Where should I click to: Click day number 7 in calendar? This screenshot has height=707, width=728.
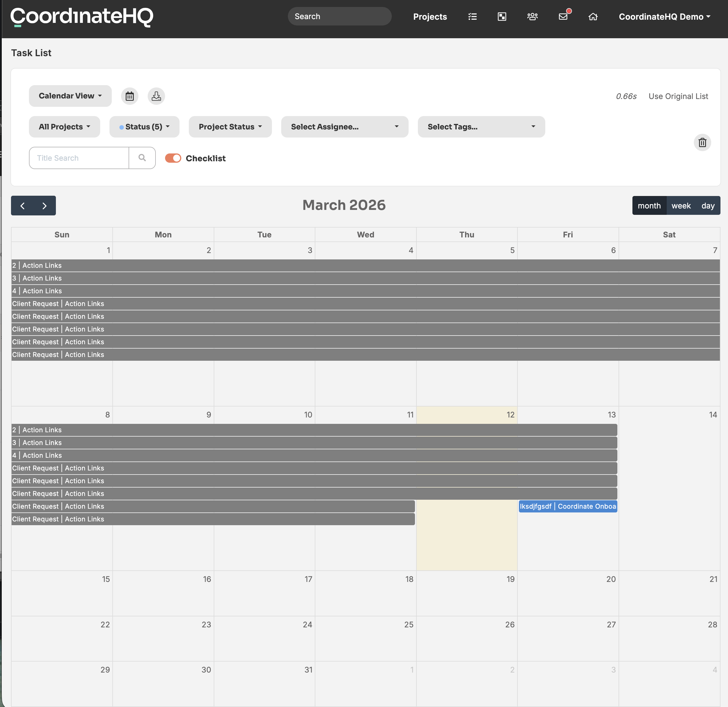point(715,250)
